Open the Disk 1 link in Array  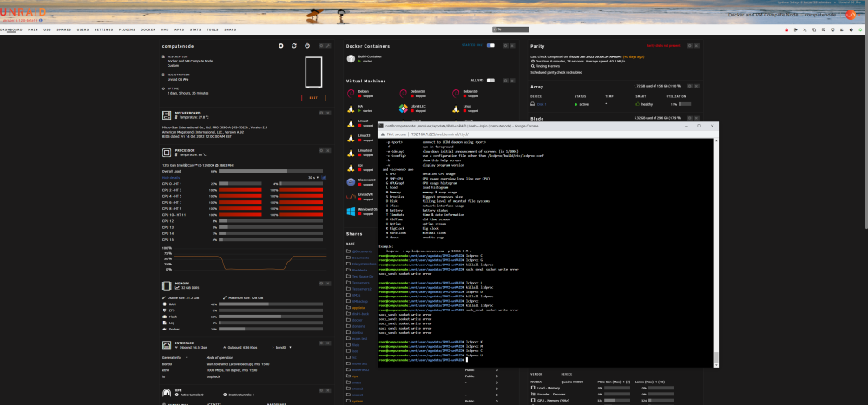[540, 104]
